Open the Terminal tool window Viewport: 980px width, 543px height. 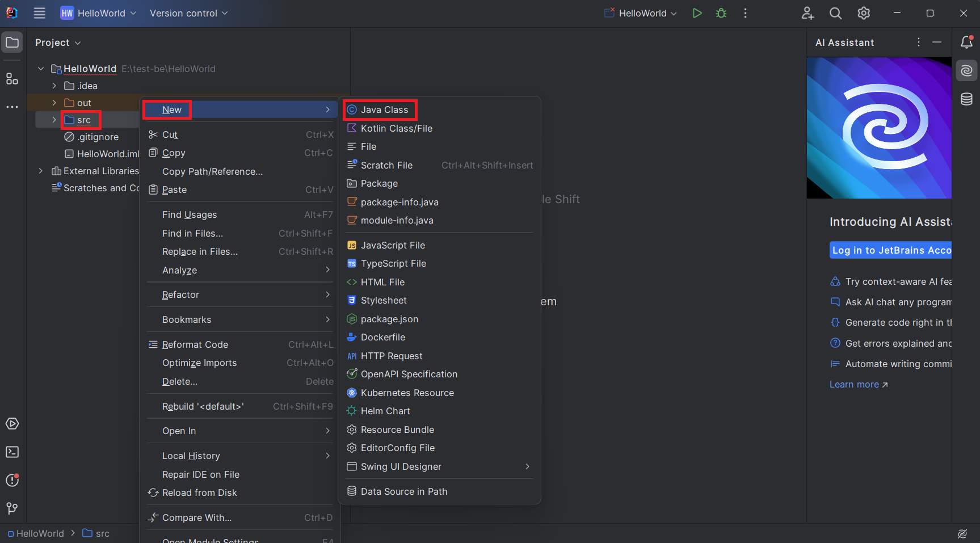tap(12, 452)
